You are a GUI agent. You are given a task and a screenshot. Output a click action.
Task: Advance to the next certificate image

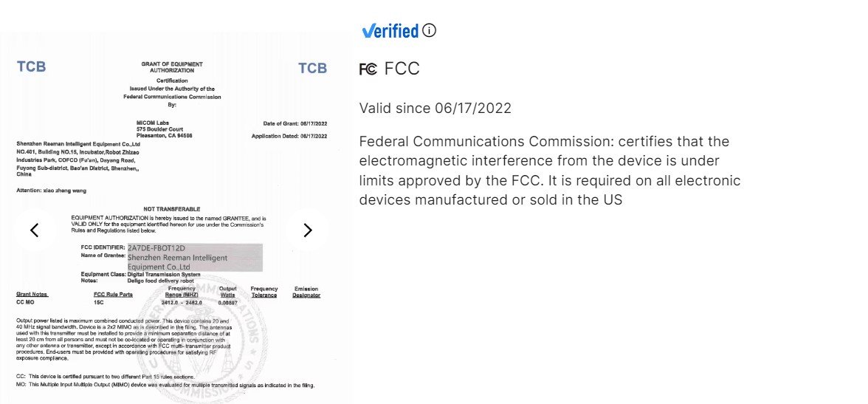(x=308, y=230)
